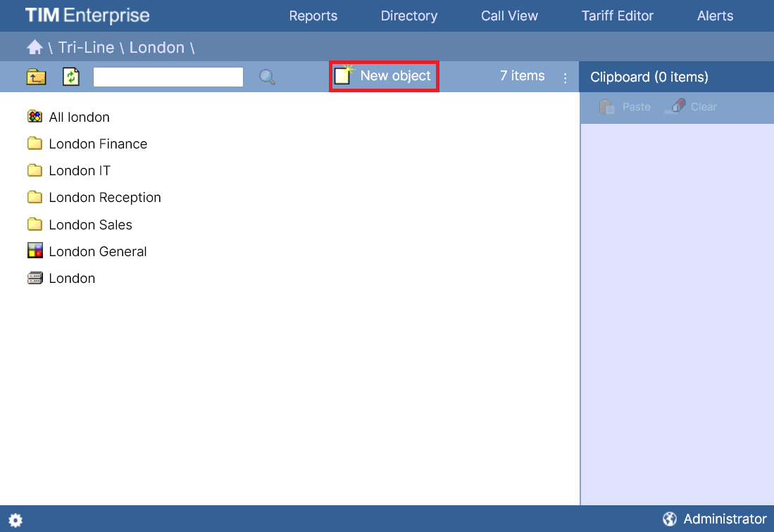Image resolution: width=774 pixels, height=532 pixels.
Task: Select the London General entry
Action: click(98, 251)
